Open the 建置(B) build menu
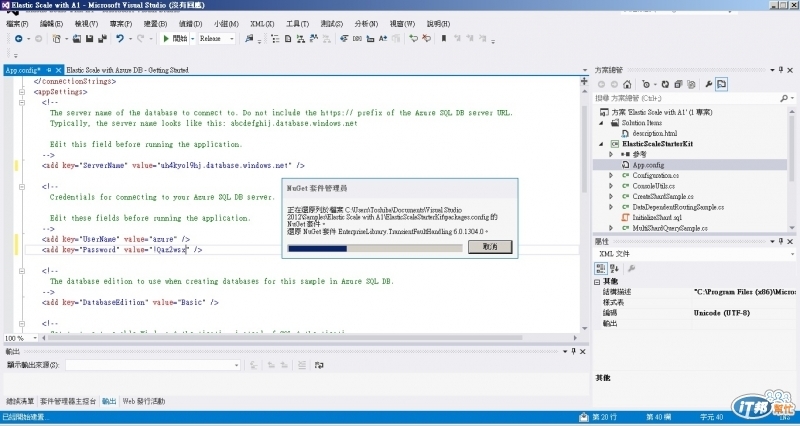Viewport: 800px width, 426px height. click(155, 24)
